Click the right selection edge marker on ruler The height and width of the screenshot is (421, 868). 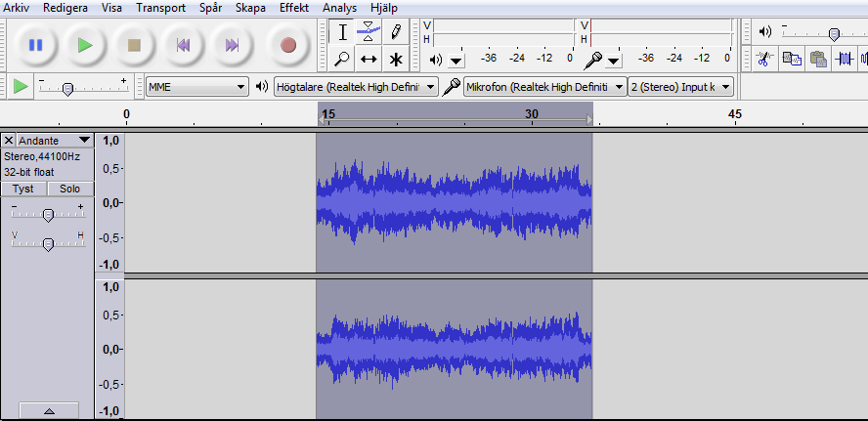coord(589,119)
